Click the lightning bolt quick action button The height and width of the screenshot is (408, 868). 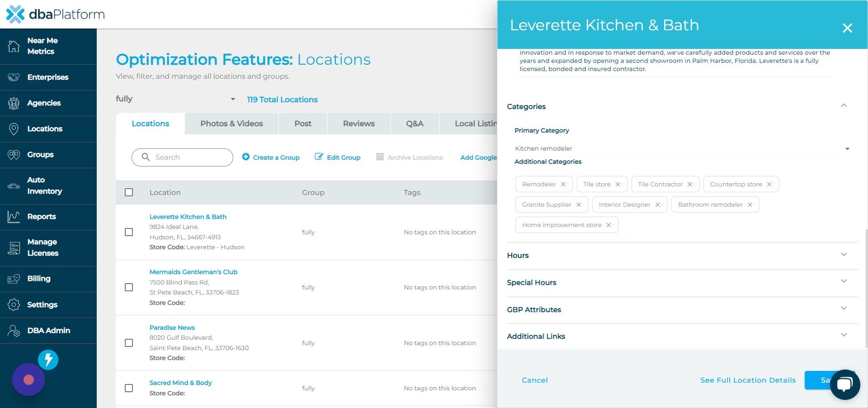click(48, 360)
